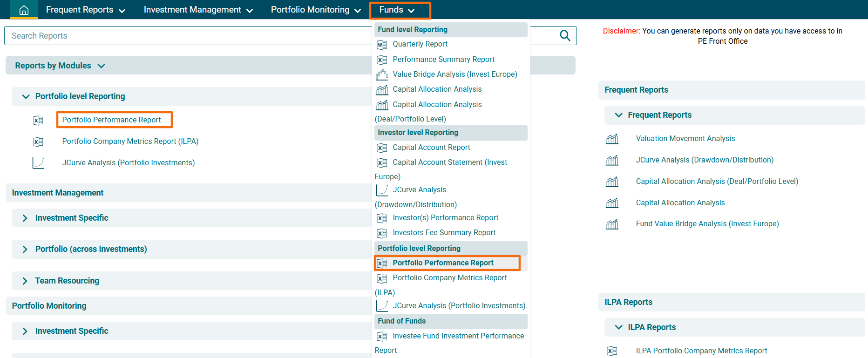Click the JCurve Analysis (Portfolio Investments) curve icon in left panel
This screenshot has height=358, width=868.
click(38, 163)
